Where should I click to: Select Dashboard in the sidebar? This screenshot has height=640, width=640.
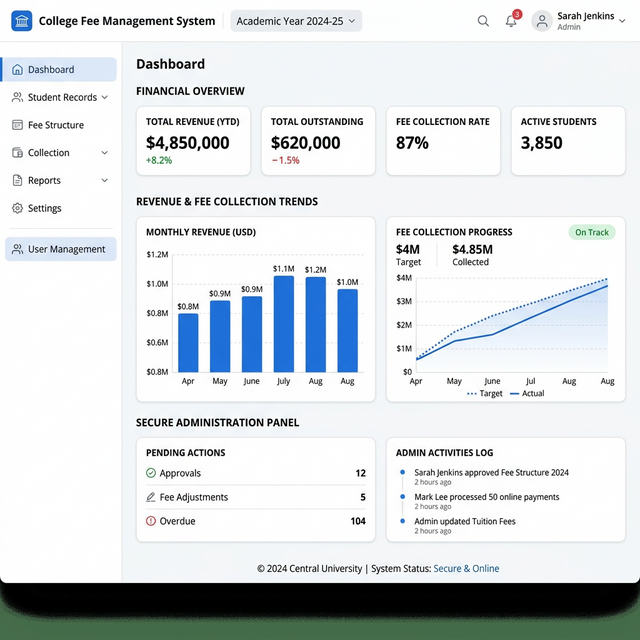60,70
